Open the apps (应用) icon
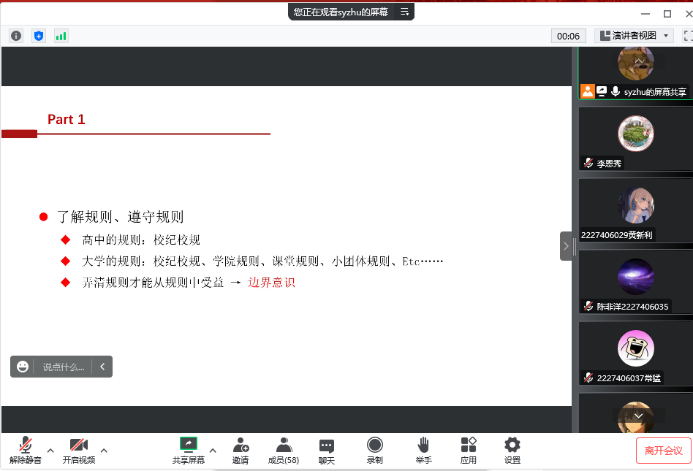This screenshot has height=471, width=693. pos(468,449)
